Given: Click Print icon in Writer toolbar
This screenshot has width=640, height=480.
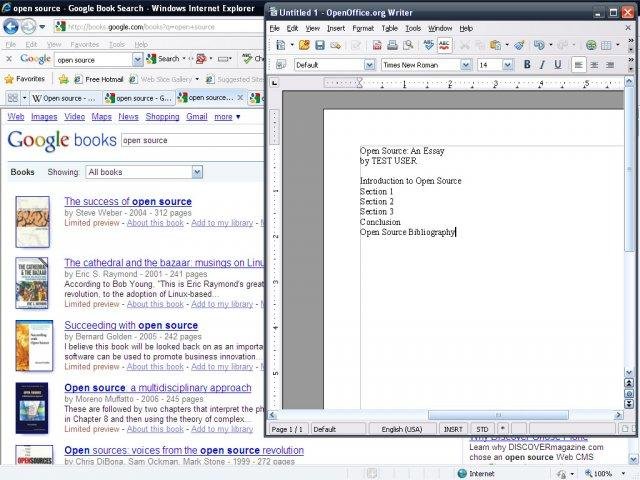Looking at the screenshot, I should point(392,45).
